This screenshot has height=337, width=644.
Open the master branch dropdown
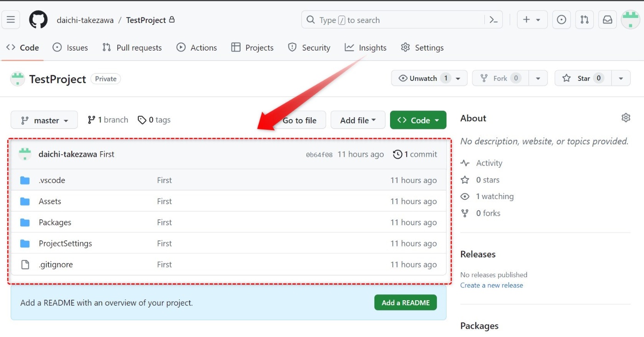click(44, 120)
